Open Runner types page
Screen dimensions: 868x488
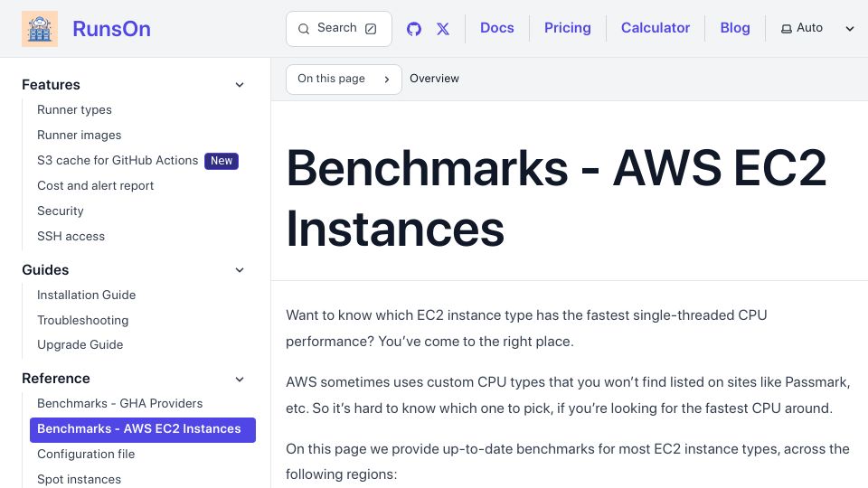click(74, 109)
